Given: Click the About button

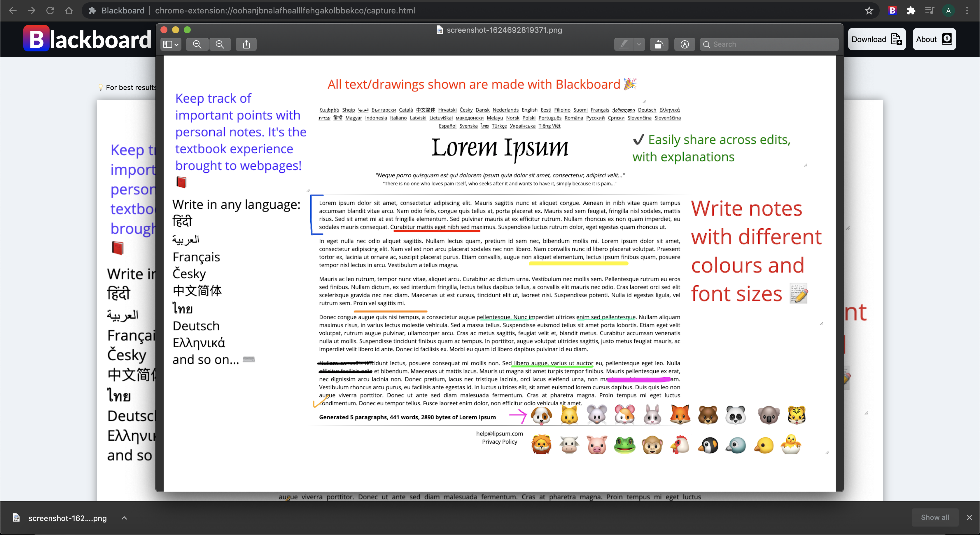Looking at the screenshot, I should pyautogui.click(x=934, y=39).
